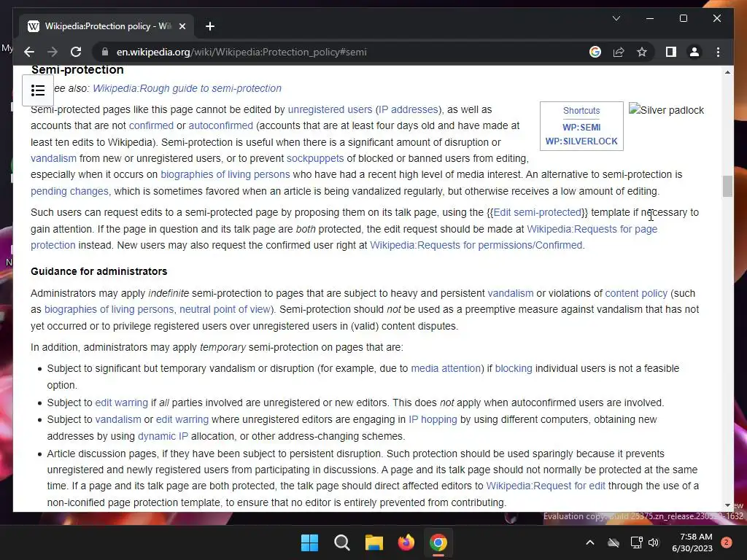Select the Wikipedia:Protection policy tab

[107, 26]
